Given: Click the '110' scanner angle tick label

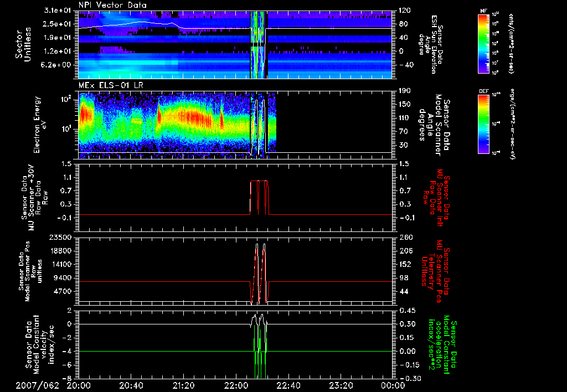Looking at the screenshot, I should 404,118.
